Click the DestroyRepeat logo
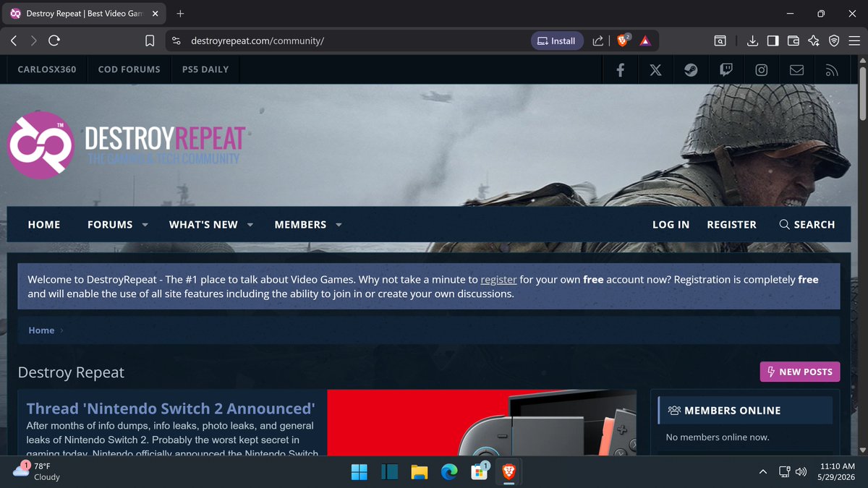Image resolution: width=868 pixels, height=488 pixels. (x=127, y=145)
